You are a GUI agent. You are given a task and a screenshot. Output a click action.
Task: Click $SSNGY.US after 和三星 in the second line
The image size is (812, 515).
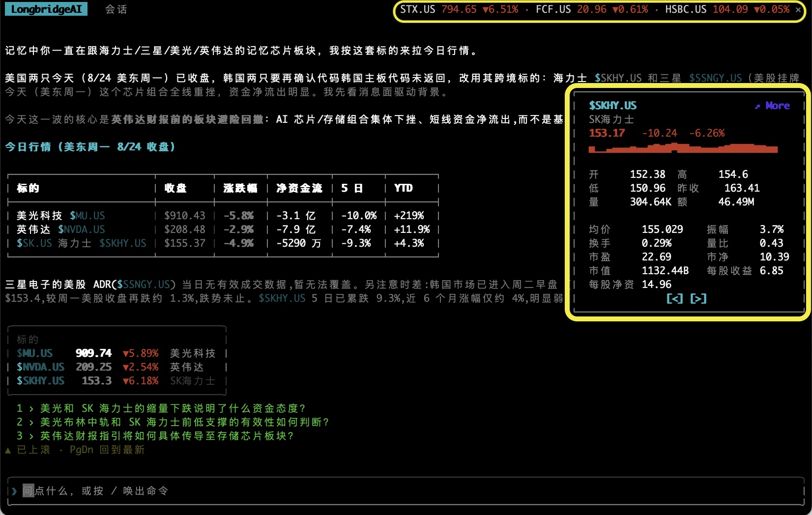pos(715,78)
